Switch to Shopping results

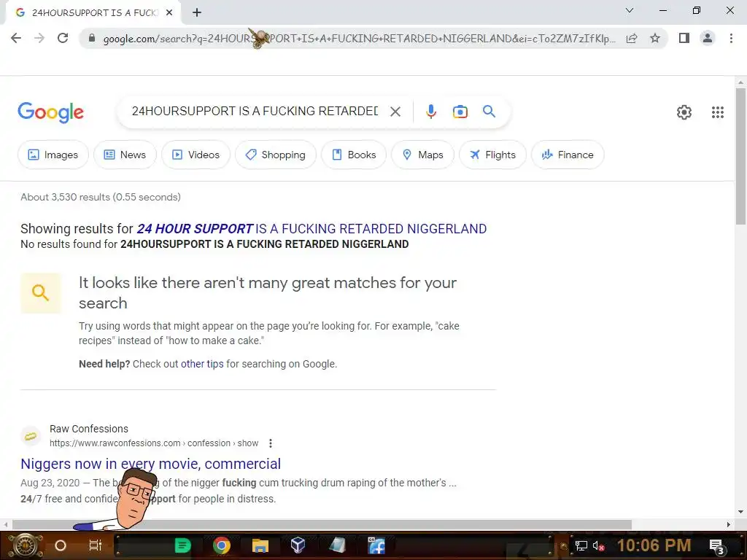tap(275, 155)
